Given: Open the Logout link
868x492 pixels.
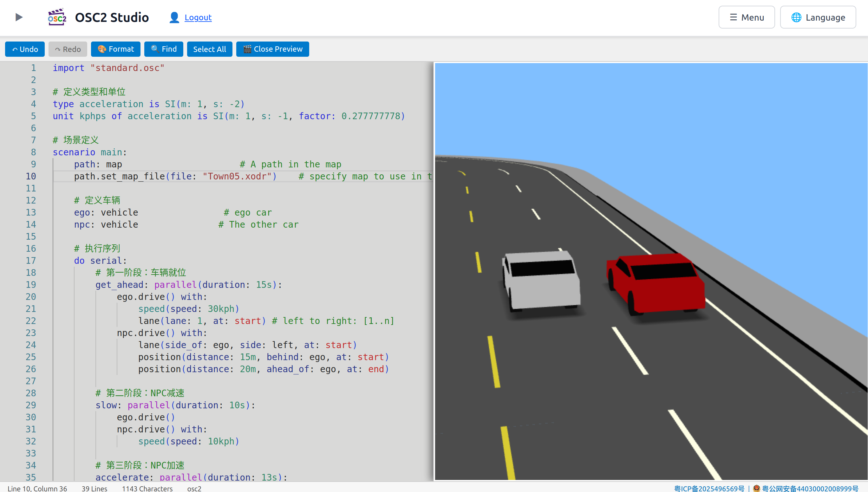Looking at the screenshot, I should pyautogui.click(x=198, y=17).
